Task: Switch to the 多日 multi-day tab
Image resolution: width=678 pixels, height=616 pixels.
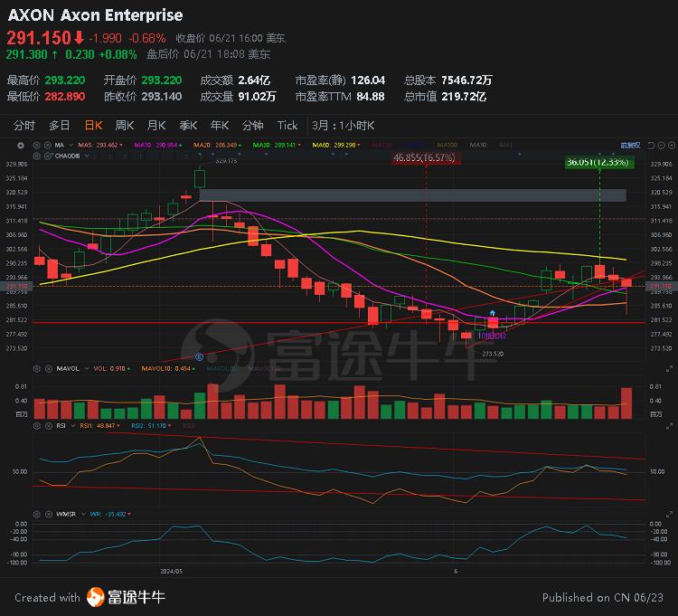Action: [x=60, y=126]
